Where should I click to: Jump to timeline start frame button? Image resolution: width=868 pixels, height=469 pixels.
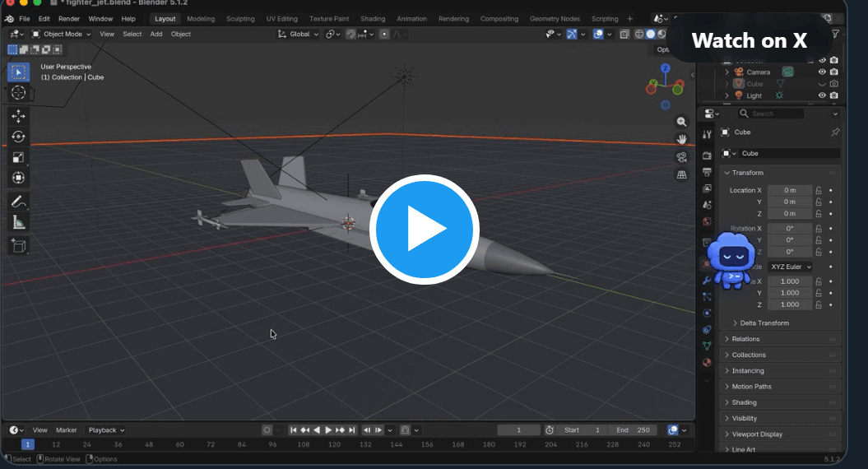[x=294, y=430]
